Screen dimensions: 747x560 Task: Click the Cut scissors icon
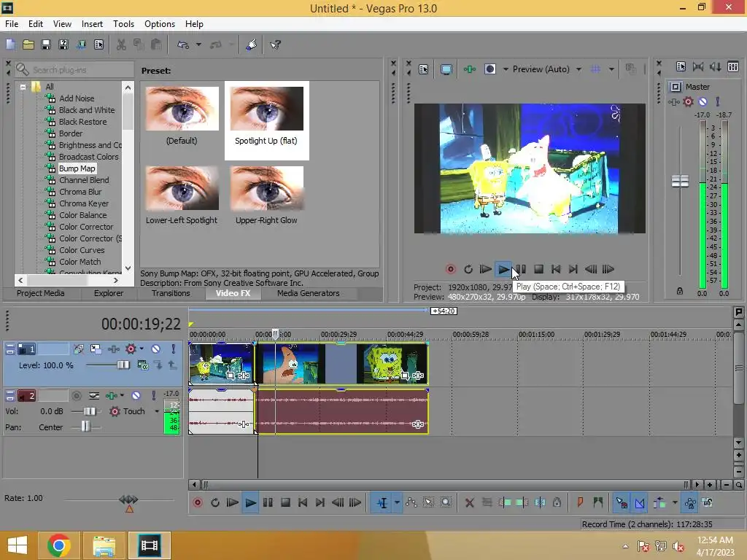click(x=122, y=44)
